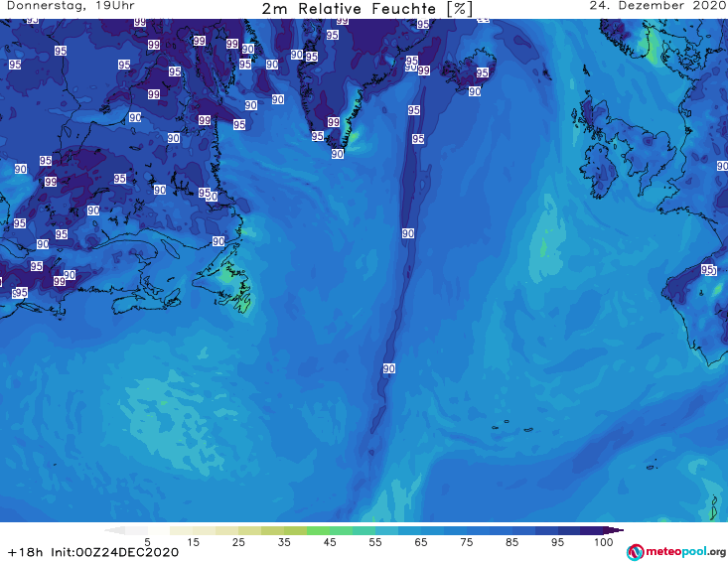
Task: Pick the dark purple arrow end of colorbar
Action: [x=614, y=530]
